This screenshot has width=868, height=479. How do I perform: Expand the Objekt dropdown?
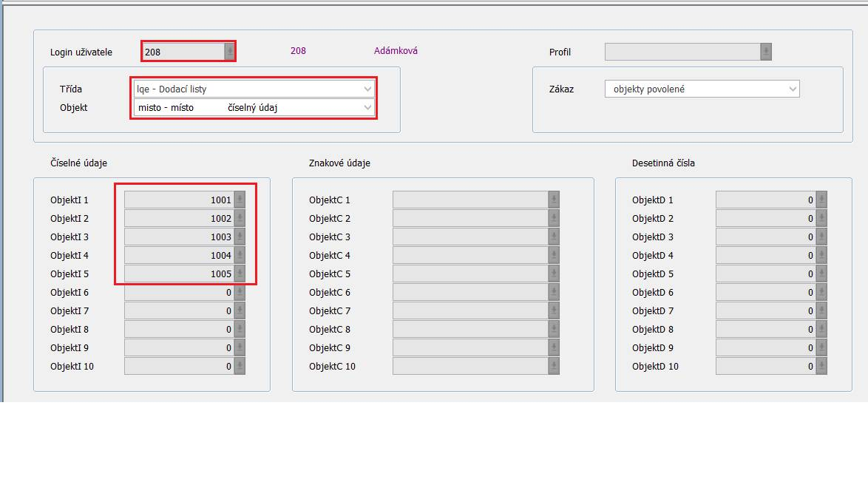[x=367, y=108]
